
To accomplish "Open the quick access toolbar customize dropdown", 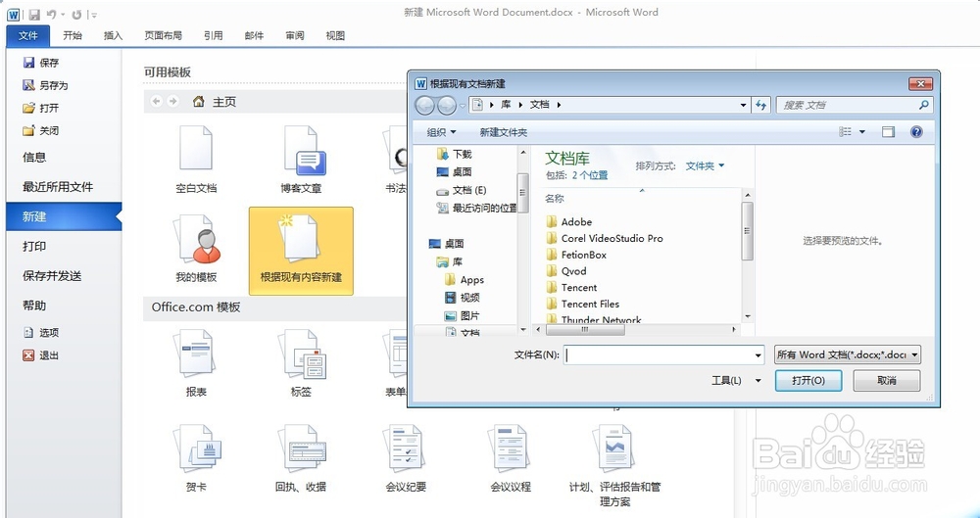I will pyautogui.click(x=93, y=14).
